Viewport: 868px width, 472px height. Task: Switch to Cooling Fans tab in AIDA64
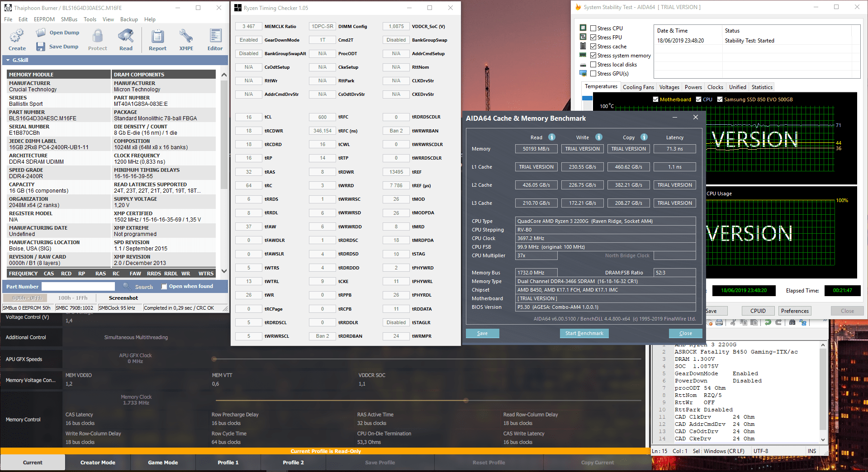click(x=638, y=87)
